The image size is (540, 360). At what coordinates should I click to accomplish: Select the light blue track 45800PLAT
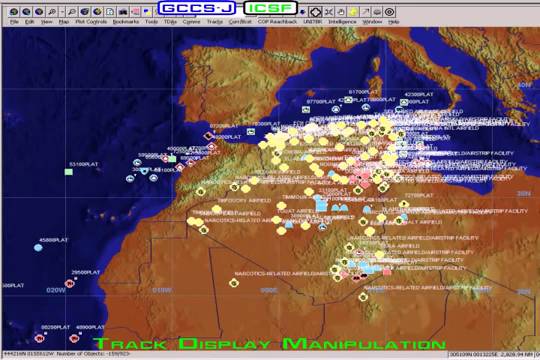38,247
